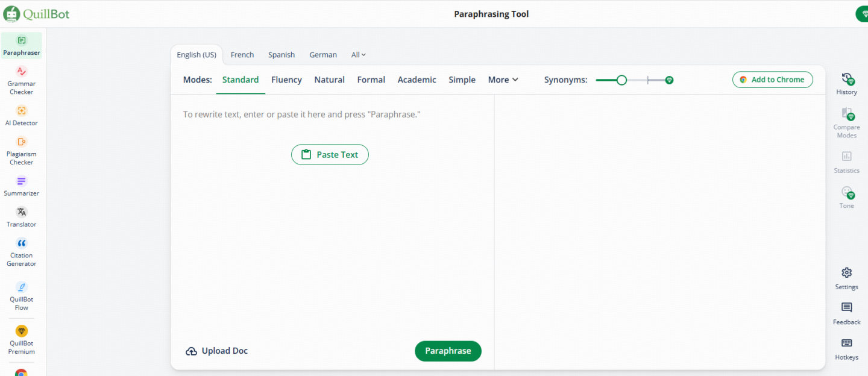Image resolution: width=868 pixels, height=376 pixels.
Task: Select the Simple mode
Action: coord(462,80)
